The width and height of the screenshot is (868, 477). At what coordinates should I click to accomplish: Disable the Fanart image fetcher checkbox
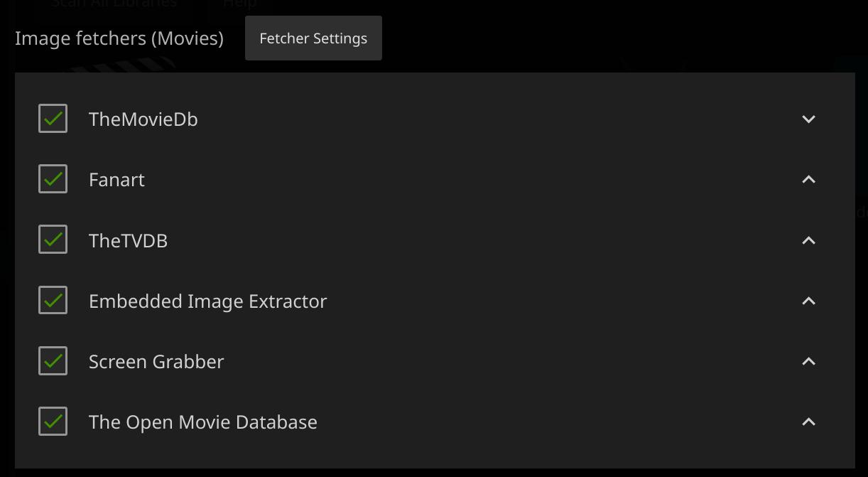[x=53, y=179]
